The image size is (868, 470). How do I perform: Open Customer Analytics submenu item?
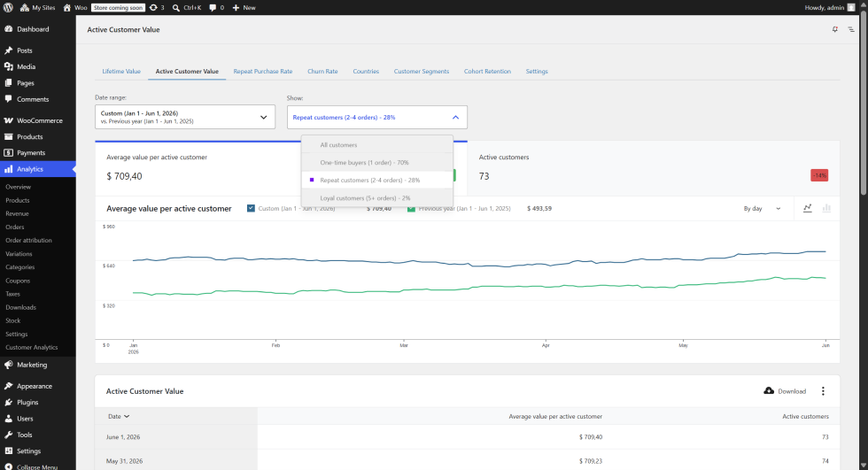32,347
